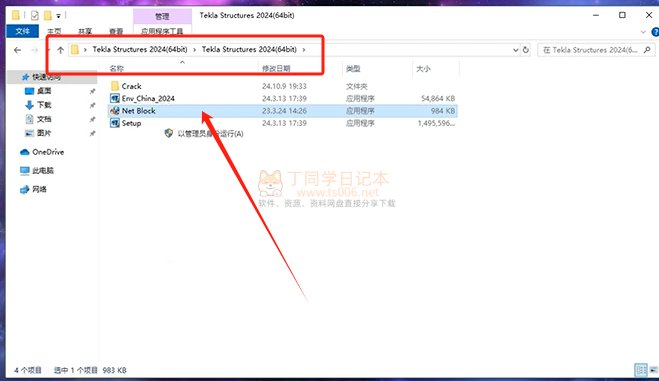Click the properties quick access toolbar icon

(35, 16)
